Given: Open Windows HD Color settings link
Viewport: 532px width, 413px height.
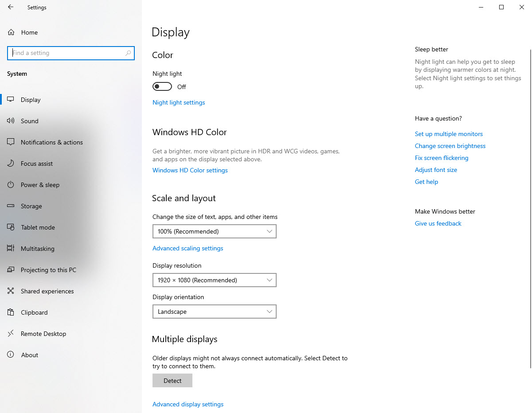Looking at the screenshot, I should click(x=190, y=170).
